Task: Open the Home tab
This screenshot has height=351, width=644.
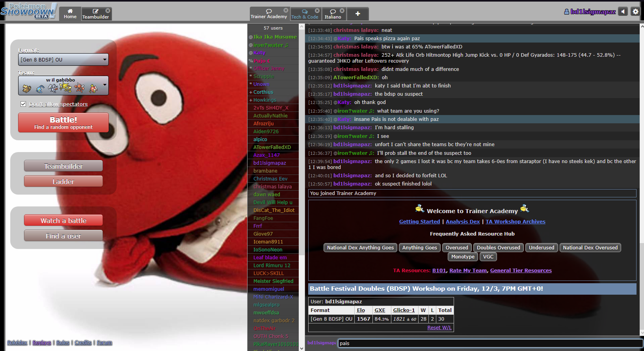Action: coord(70,14)
